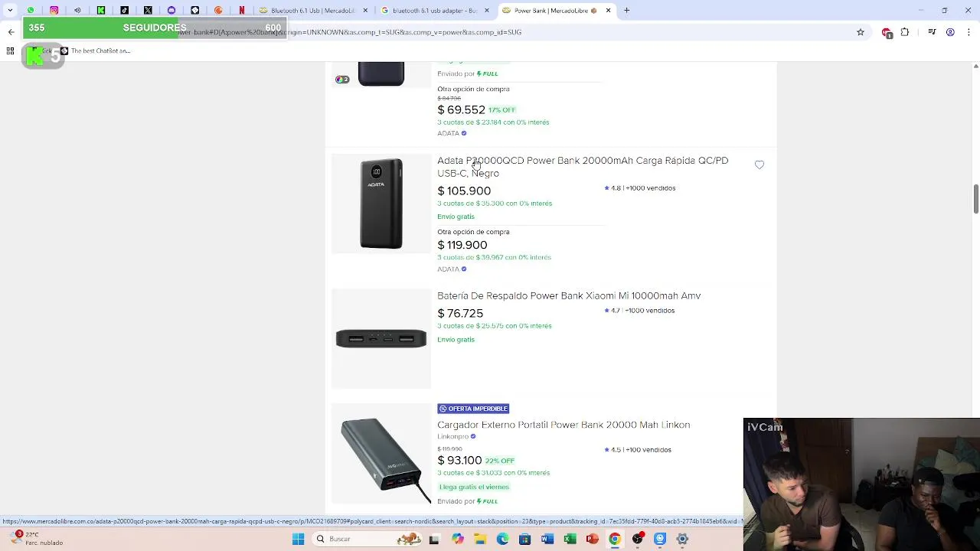Open Cargador Externo Portatil Linkon listing
The height and width of the screenshot is (551, 980).
(563, 425)
